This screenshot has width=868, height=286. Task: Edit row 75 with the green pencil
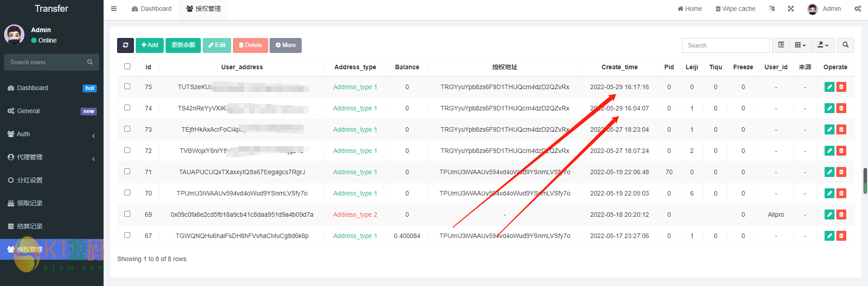[x=829, y=87]
